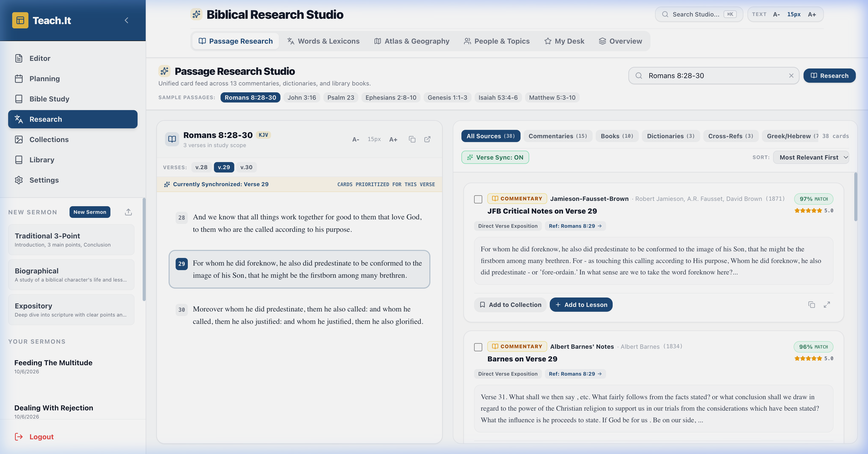Select verse v.28 chip
Screen dimensions: 868x454
202,167
